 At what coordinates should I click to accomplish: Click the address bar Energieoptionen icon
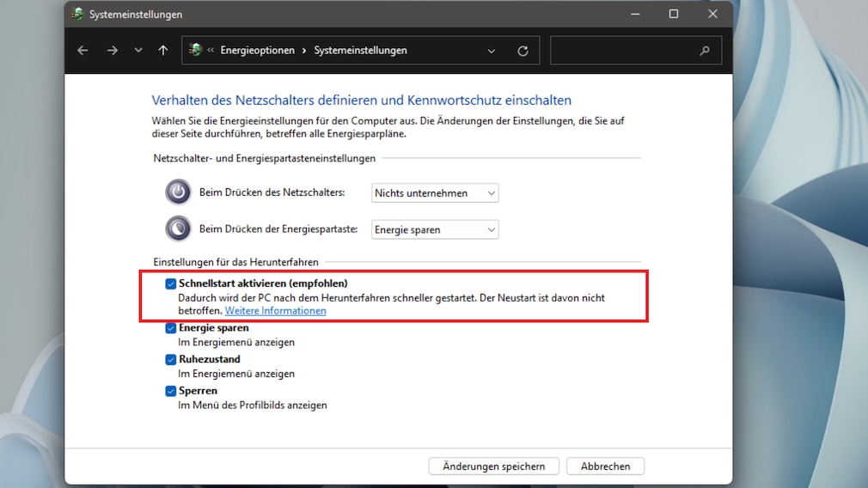196,50
